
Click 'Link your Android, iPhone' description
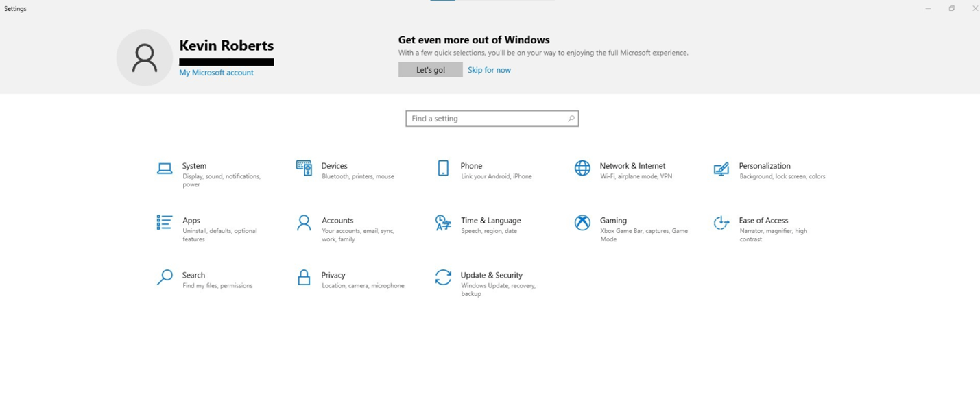(x=497, y=177)
